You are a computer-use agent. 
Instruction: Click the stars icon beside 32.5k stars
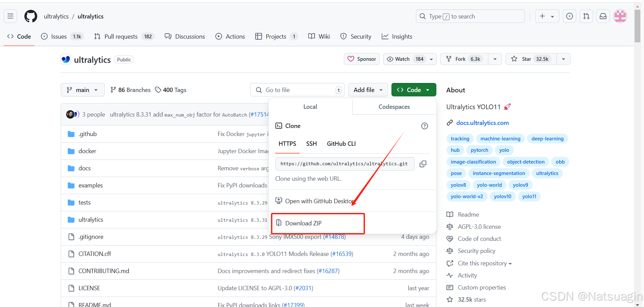450,300
